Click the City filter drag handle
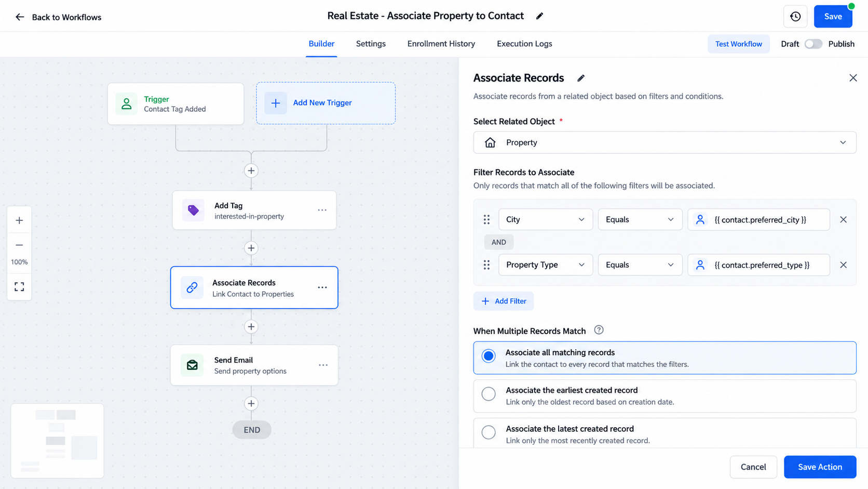868x489 pixels. [486, 219]
